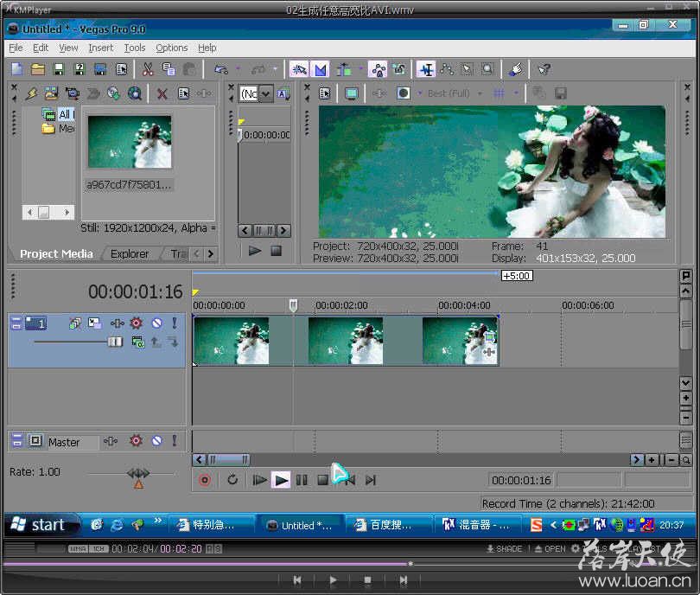Click the KMPlayer seek bar handle
The image size is (700, 595).
(x=410, y=564)
